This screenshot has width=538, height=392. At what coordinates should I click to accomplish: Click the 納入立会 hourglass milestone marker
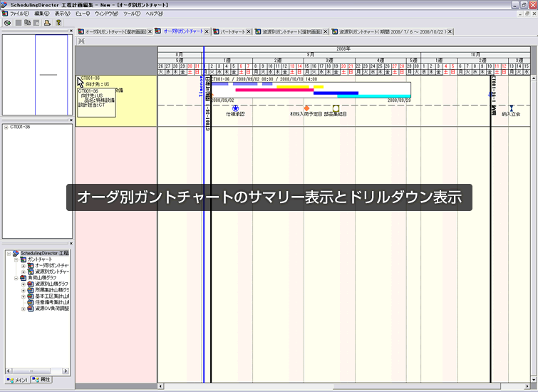(x=511, y=108)
